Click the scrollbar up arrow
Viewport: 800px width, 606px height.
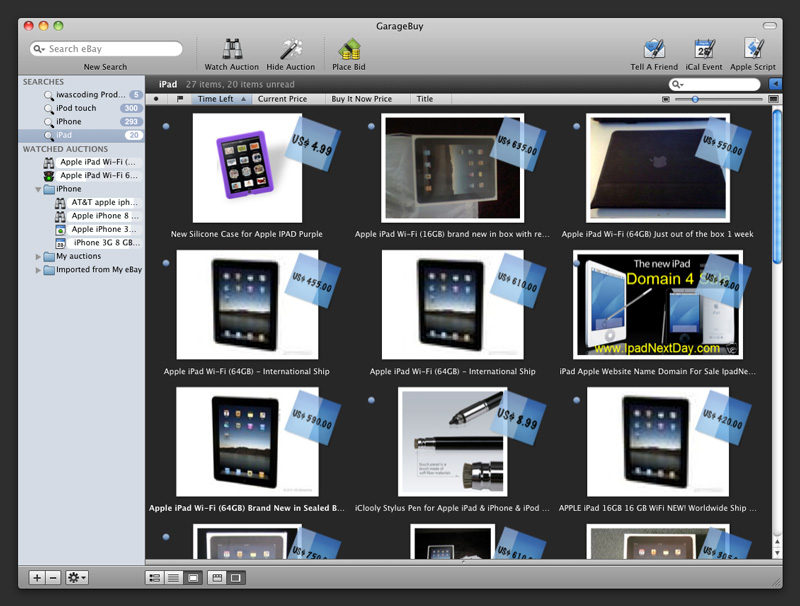coord(777,541)
